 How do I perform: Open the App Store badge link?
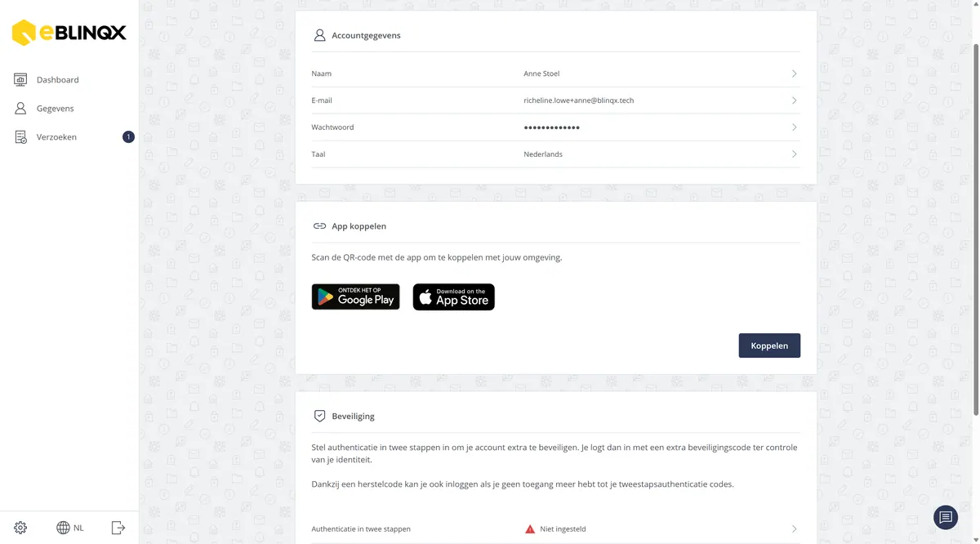click(x=453, y=297)
